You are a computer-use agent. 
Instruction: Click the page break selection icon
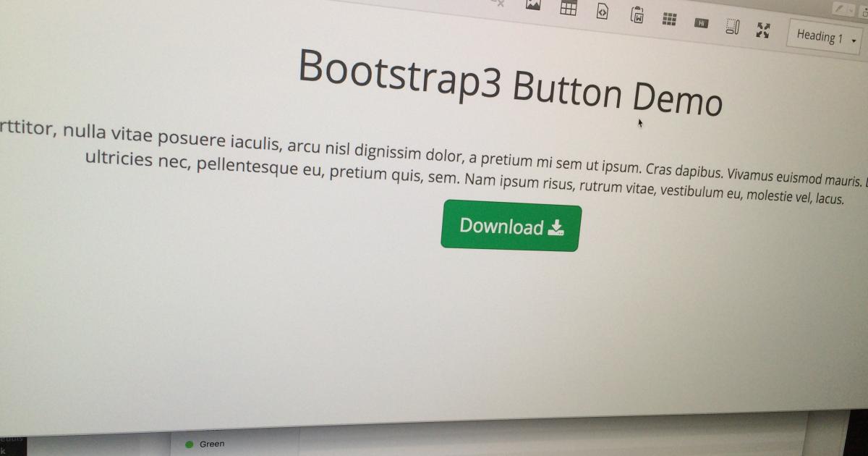tap(732, 25)
